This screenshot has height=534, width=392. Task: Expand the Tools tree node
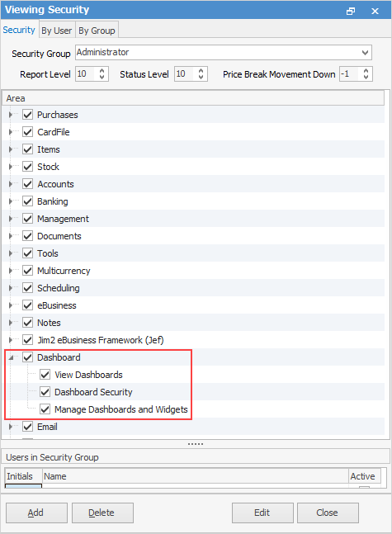point(11,253)
